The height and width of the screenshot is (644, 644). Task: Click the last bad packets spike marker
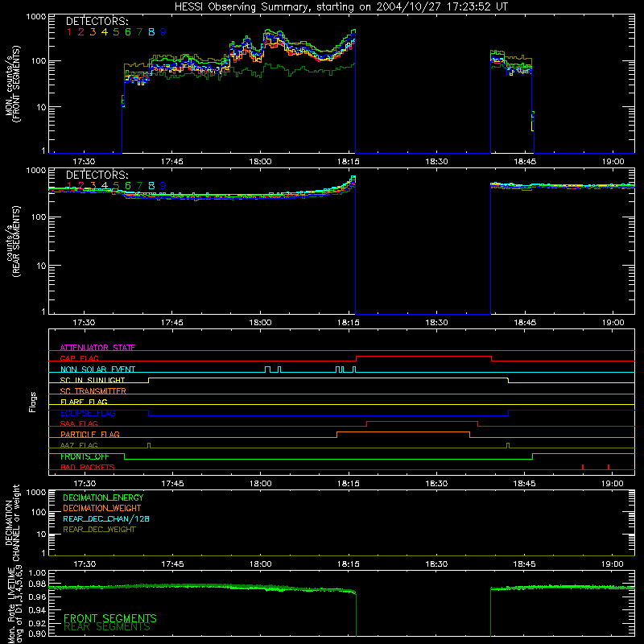(609, 467)
